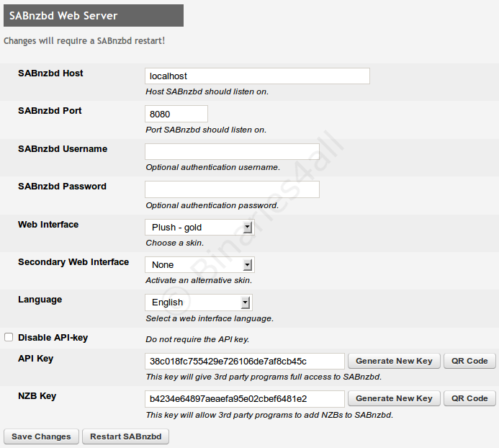Viewport: 499px width, 448px height.
Task: Click the SABnzbd Port input field
Action: click(176, 114)
